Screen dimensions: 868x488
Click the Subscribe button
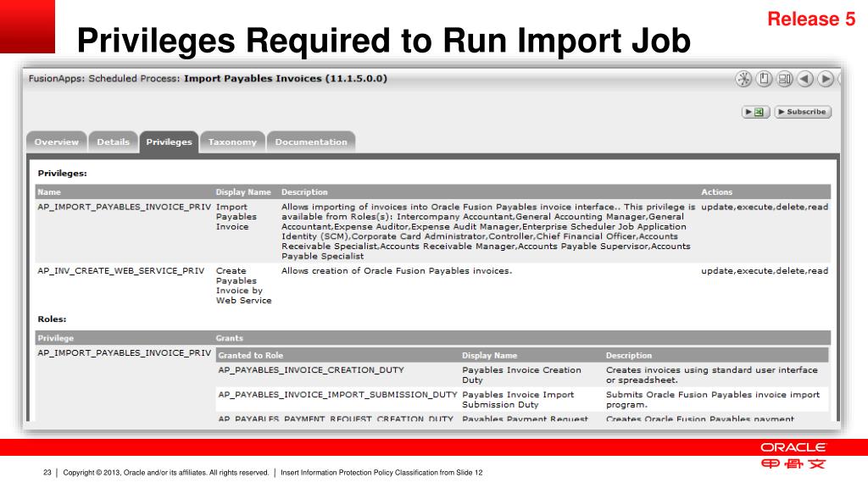point(803,112)
